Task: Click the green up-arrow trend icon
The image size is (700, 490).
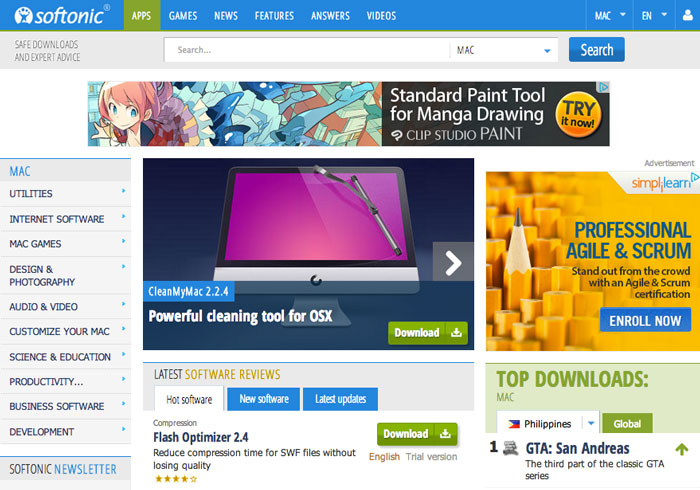Action: pos(682,449)
